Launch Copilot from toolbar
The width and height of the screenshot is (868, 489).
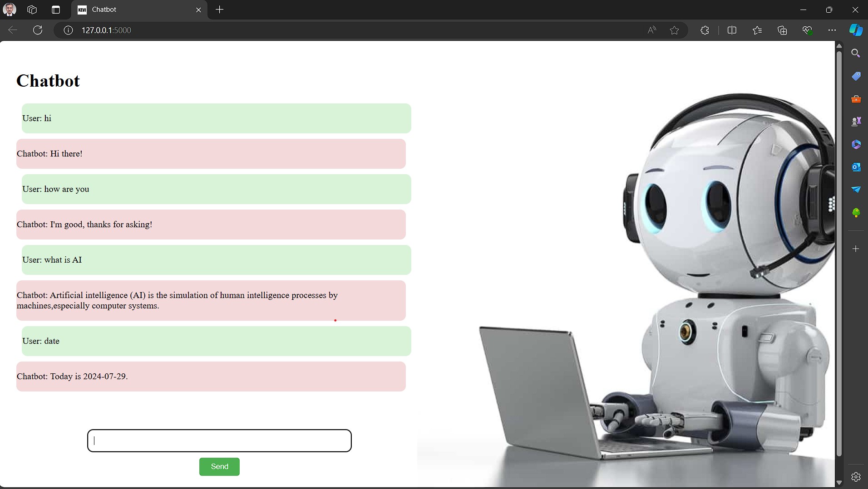point(856,30)
